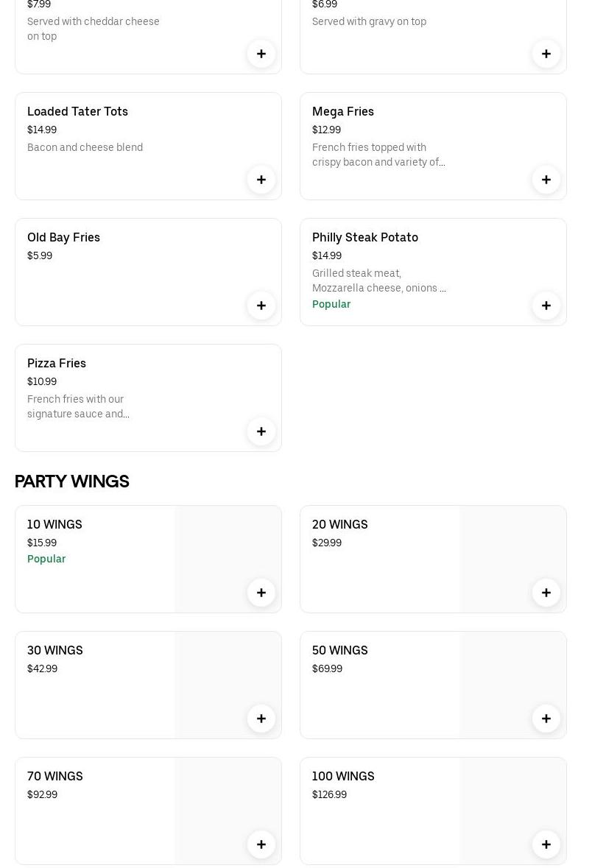Viewport: 592px width, 868px height.
Task: Add 20 WINGS with plus icon
Action: pos(546,593)
